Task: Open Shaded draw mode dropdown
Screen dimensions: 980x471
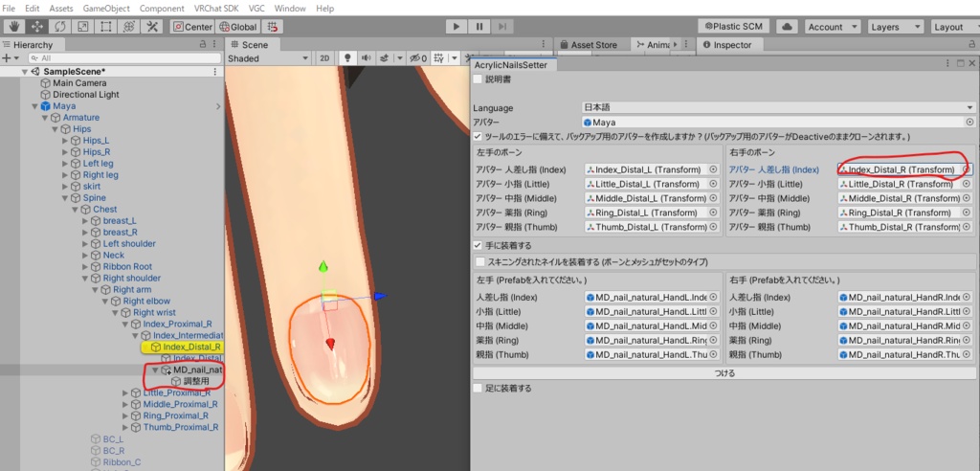Action: pyautogui.click(x=268, y=58)
